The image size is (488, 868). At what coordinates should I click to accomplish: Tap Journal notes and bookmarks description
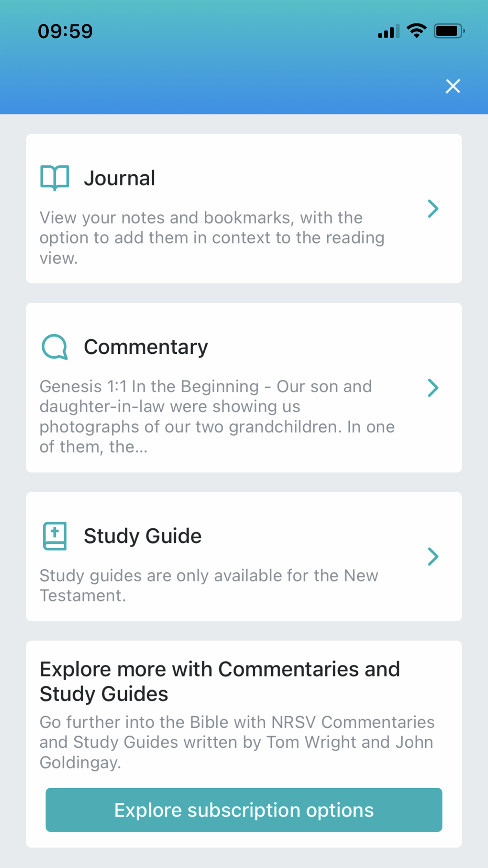coord(212,238)
